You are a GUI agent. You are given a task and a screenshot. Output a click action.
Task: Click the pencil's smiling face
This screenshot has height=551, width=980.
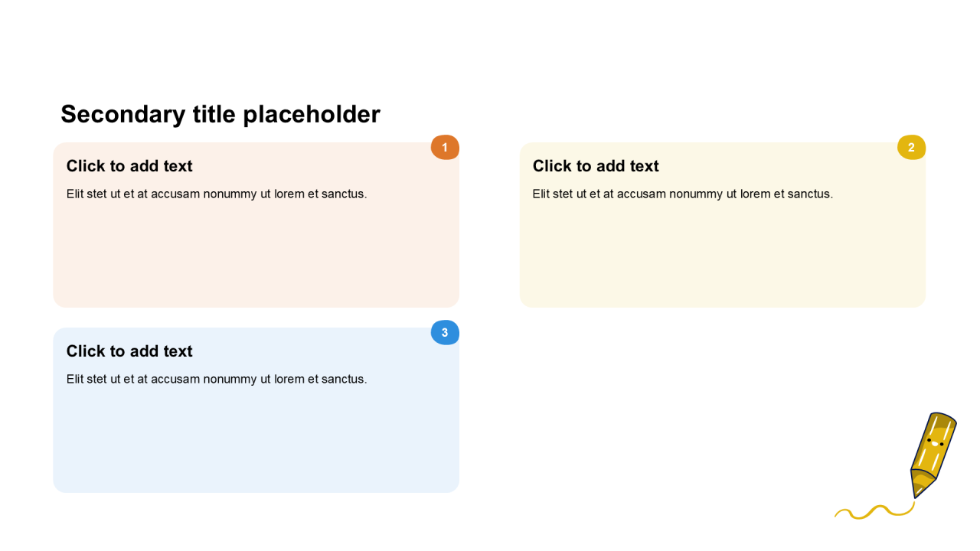pyautogui.click(x=935, y=442)
